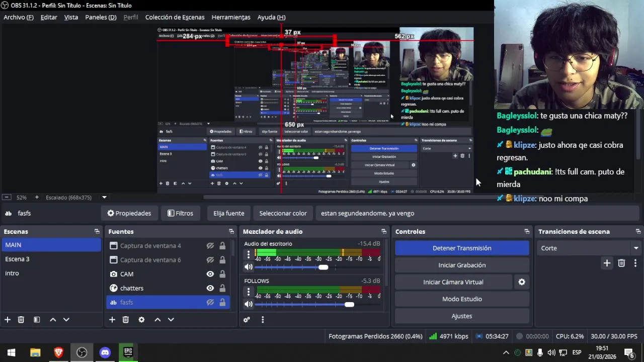The height and width of the screenshot is (362, 644).
Task: Open Brave browser from the taskbar
Action: [58, 352]
